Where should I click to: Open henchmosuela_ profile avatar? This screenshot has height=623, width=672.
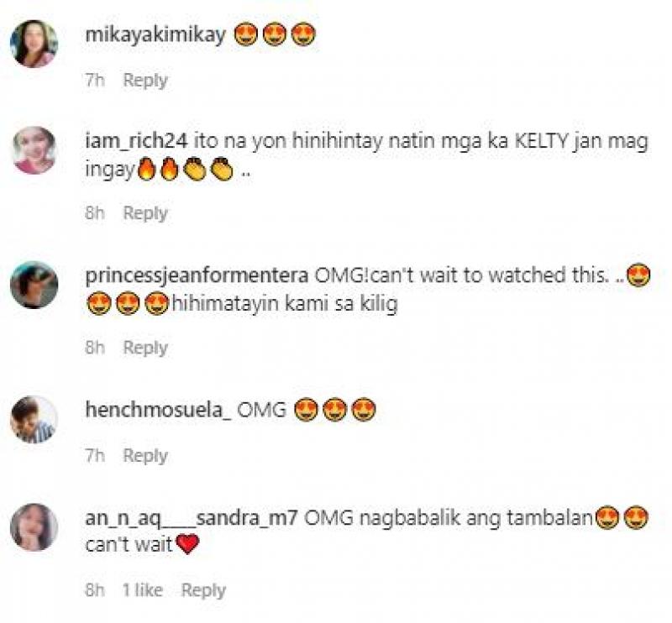[34, 419]
